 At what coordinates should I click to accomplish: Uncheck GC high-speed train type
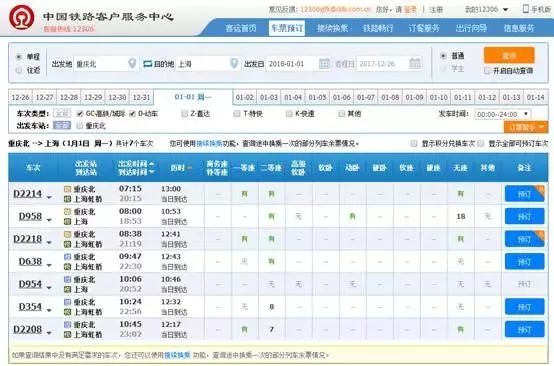click(x=80, y=113)
